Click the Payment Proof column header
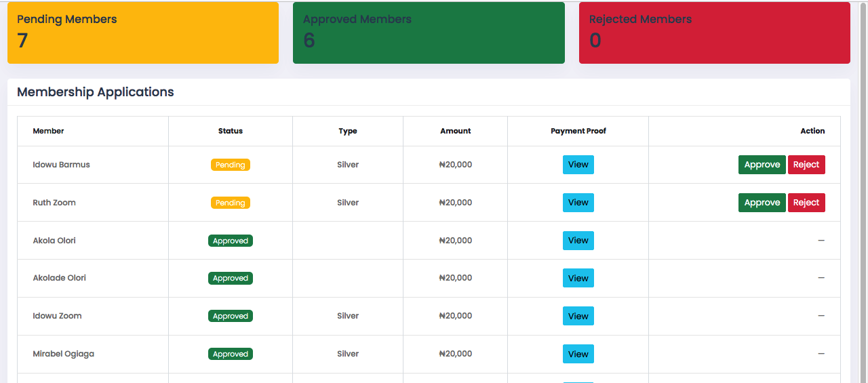 [578, 131]
